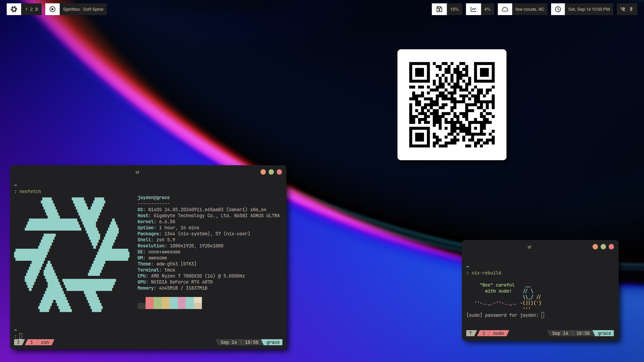644x362 pixels.
Task: Click the sudo password prompt field
Action: pos(542,315)
